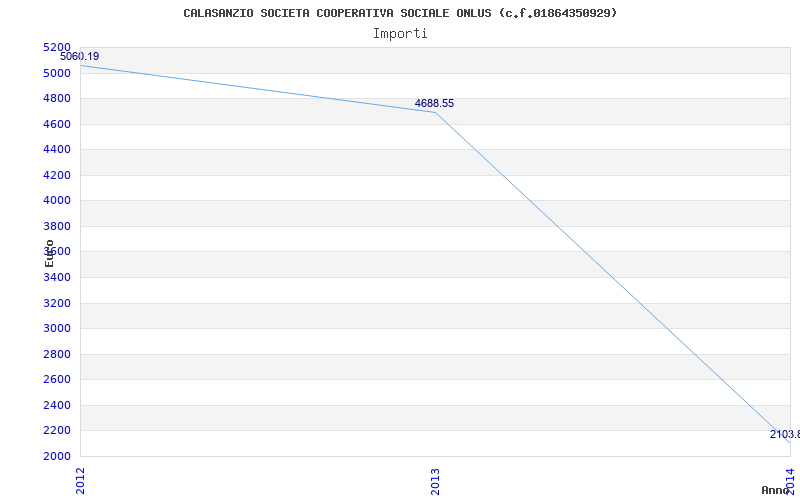Viewport: 800px width, 500px height.
Task: Click the 2400 y-axis tick label
Action: coord(57,405)
